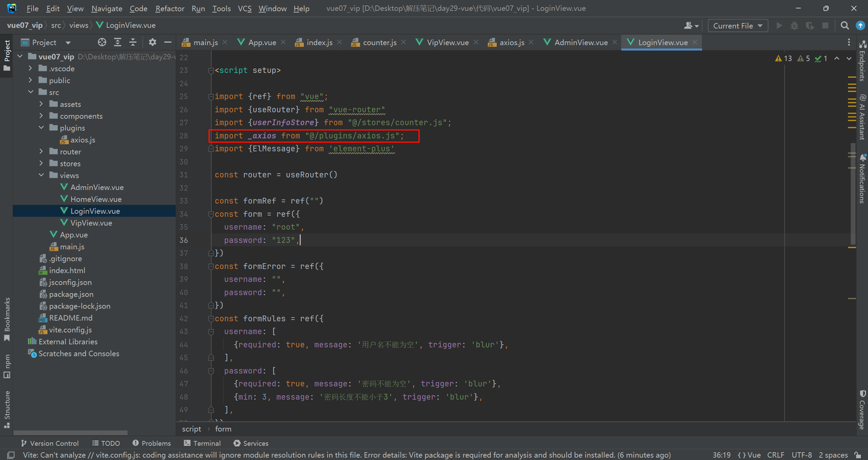This screenshot has width=868, height=460.
Task: Expand the assets folder
Action: coord(42,104)
